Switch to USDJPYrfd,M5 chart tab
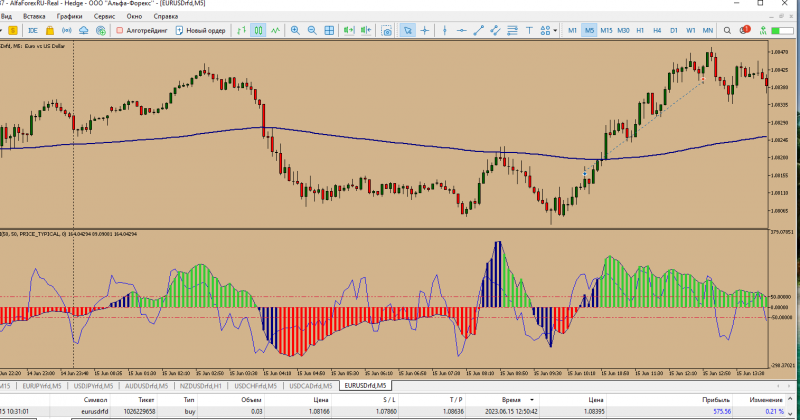 point(93,386)
